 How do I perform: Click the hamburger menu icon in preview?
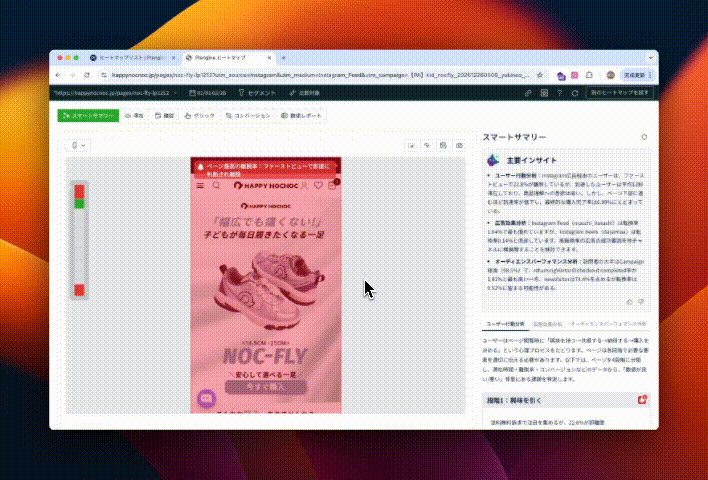[201, 186]
